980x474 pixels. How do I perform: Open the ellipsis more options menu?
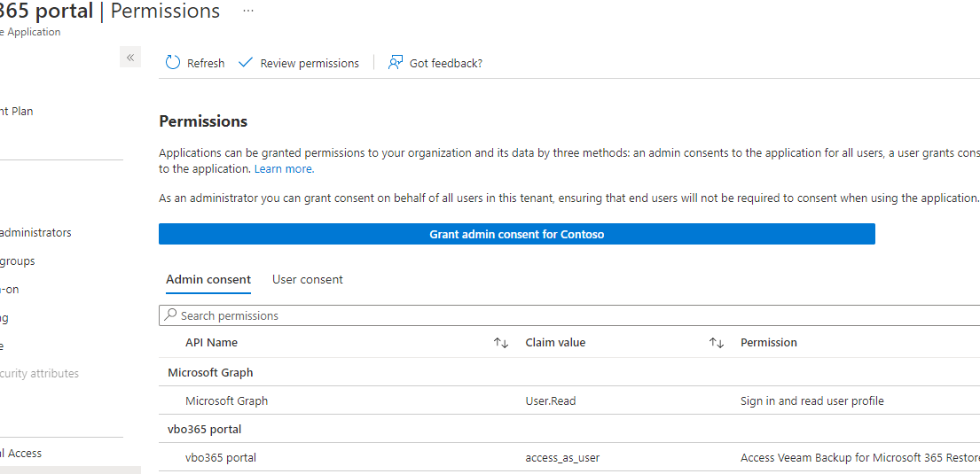[248, 12]
